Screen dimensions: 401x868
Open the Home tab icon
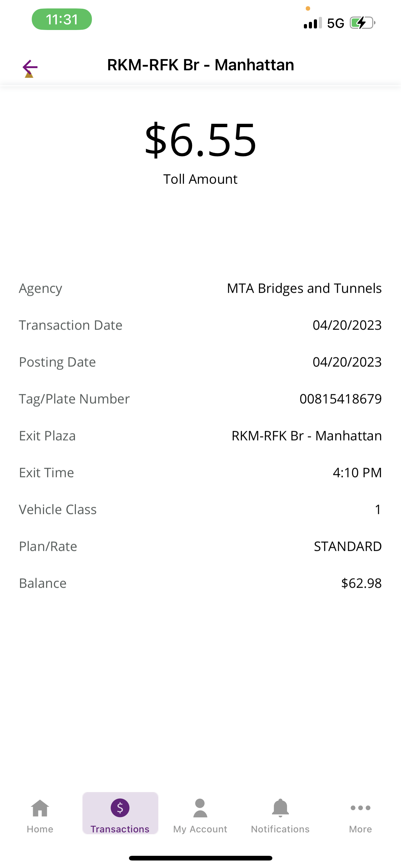pos(40,808)
